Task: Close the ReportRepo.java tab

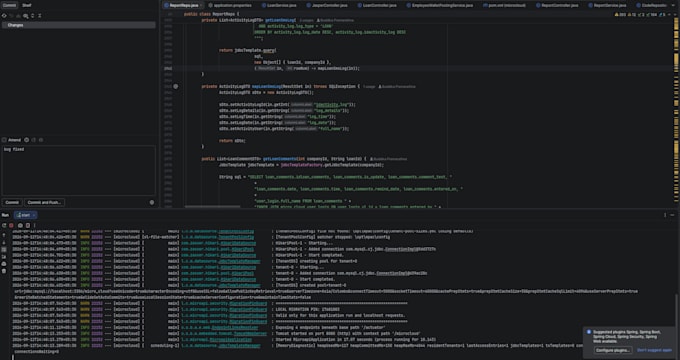Action: pos(201,5)
